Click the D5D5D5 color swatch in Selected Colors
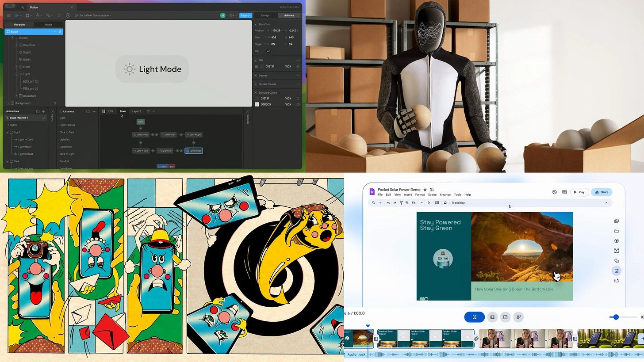Screen dimensions: 644x362 (257, 104)
